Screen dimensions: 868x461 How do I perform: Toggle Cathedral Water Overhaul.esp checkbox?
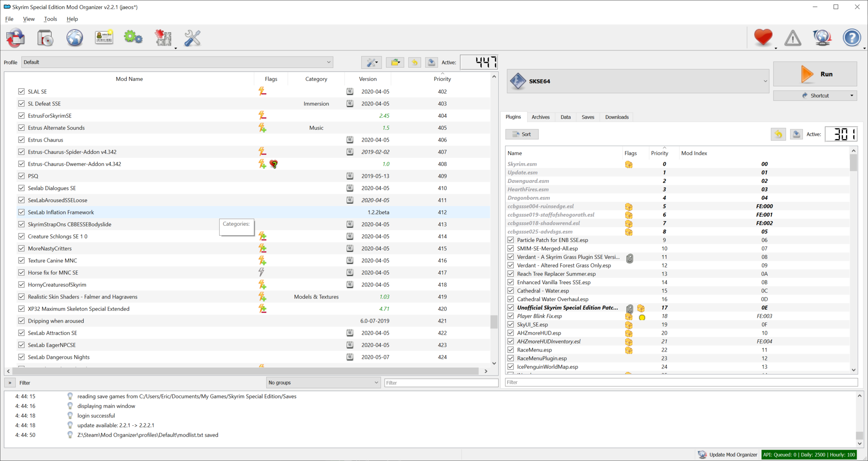click(x=511, y=299)
